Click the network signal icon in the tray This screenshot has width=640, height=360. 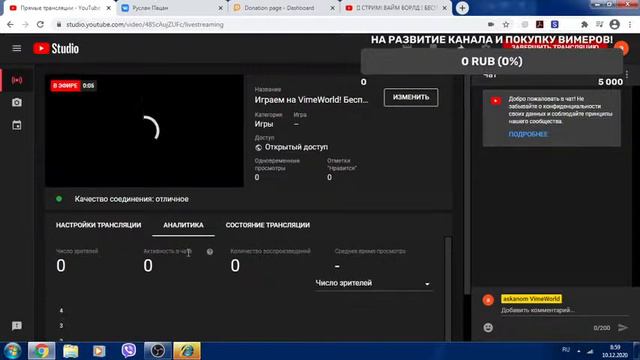coord(590,351)
